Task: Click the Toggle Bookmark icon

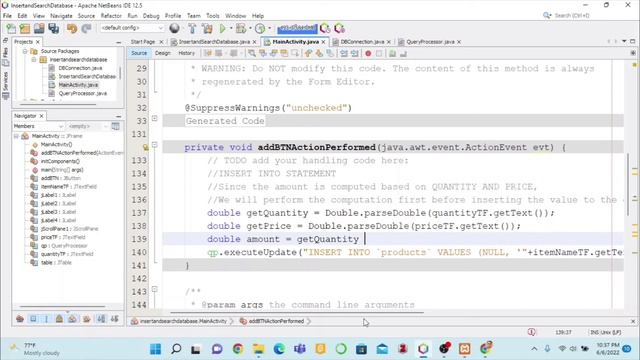Action: (329, 53)
